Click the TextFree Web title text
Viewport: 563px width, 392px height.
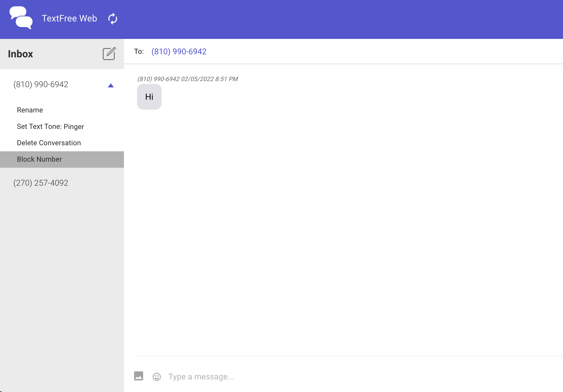(69, 18)
